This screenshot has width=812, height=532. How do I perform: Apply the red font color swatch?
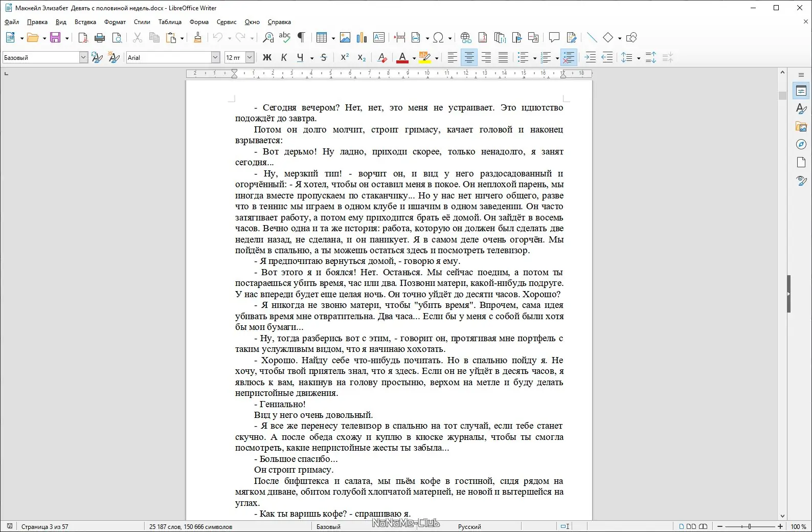[x=402, y=58]
